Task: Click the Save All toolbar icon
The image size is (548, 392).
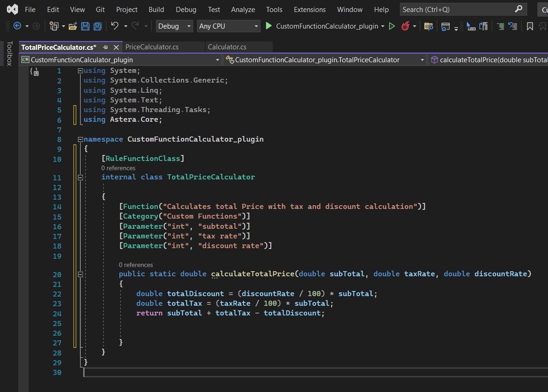Action: [97, 26]
